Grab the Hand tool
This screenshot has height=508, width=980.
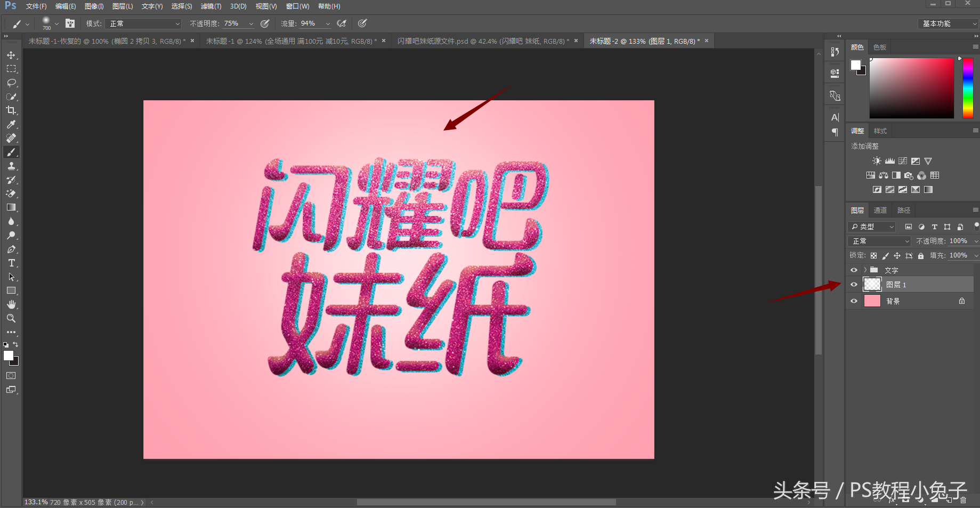pos(11,304)
